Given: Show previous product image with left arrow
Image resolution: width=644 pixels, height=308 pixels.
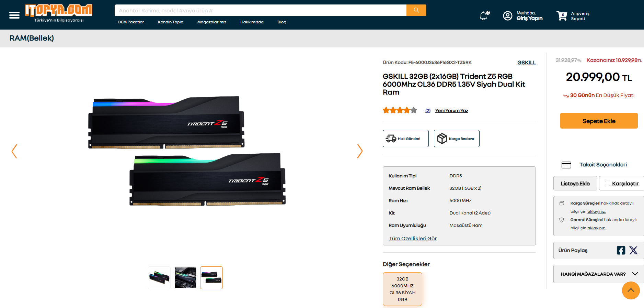Looking at the screenshot, I should pyautogui.click(x=14, y=151).
